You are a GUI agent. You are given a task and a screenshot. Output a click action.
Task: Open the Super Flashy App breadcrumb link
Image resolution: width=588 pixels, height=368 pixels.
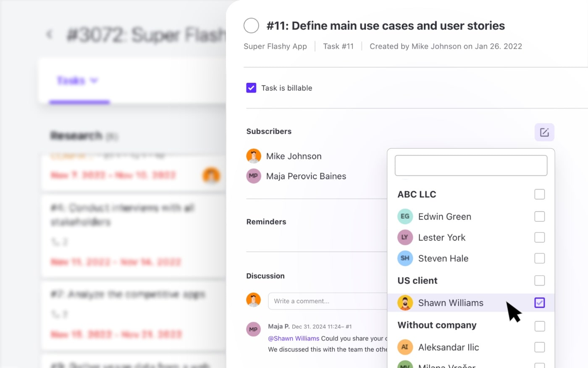[x=275, y=46]
